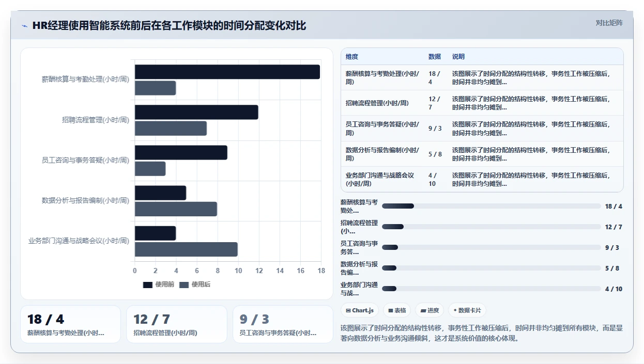Click the lightning icon beside the title
This screenshot has height=364, width=644.
point(24,26)
